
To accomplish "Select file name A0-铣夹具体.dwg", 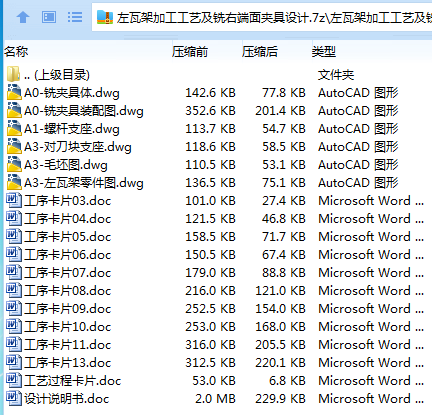I will pos(72,93).
